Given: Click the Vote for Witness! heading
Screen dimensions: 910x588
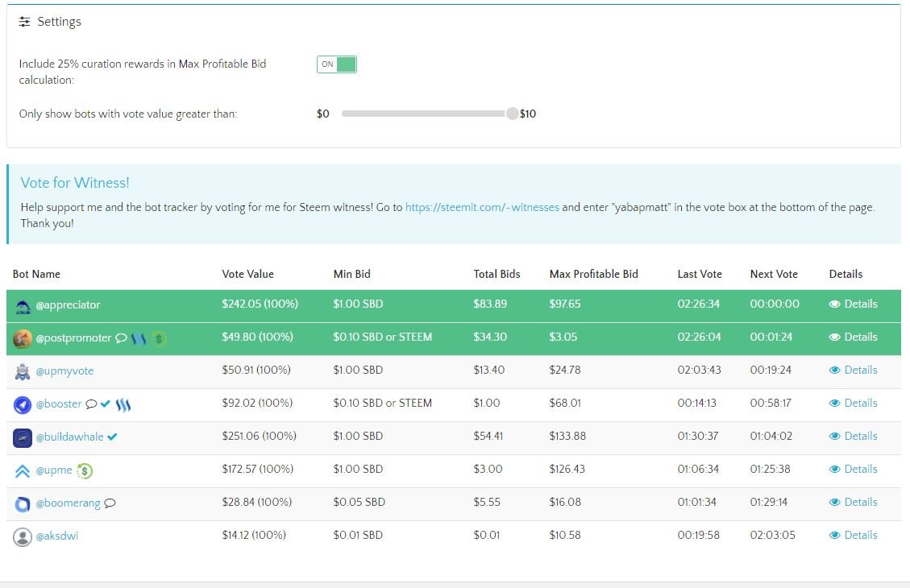Looking at the screenshot, I should click(75, 183).
